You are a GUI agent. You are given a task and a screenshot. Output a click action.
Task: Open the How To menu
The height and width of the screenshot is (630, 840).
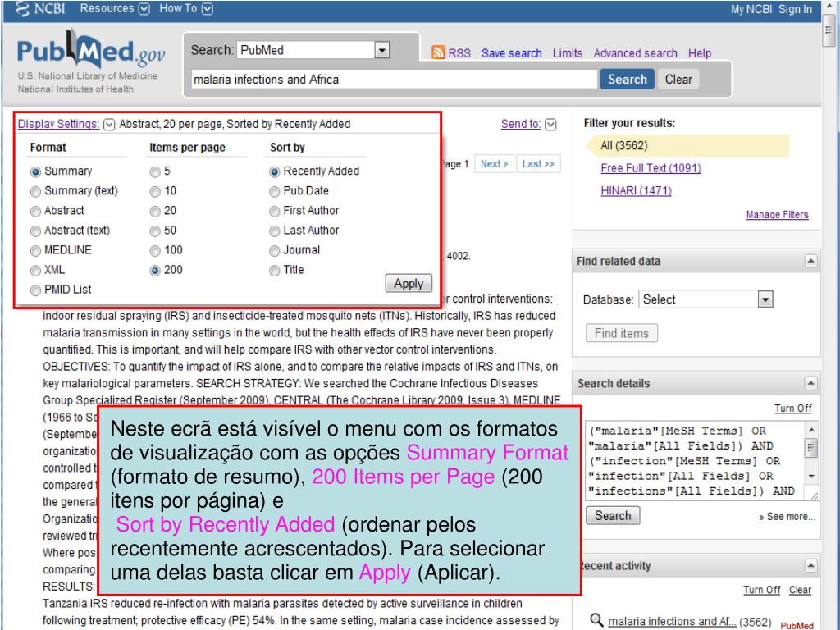point(178,8)
